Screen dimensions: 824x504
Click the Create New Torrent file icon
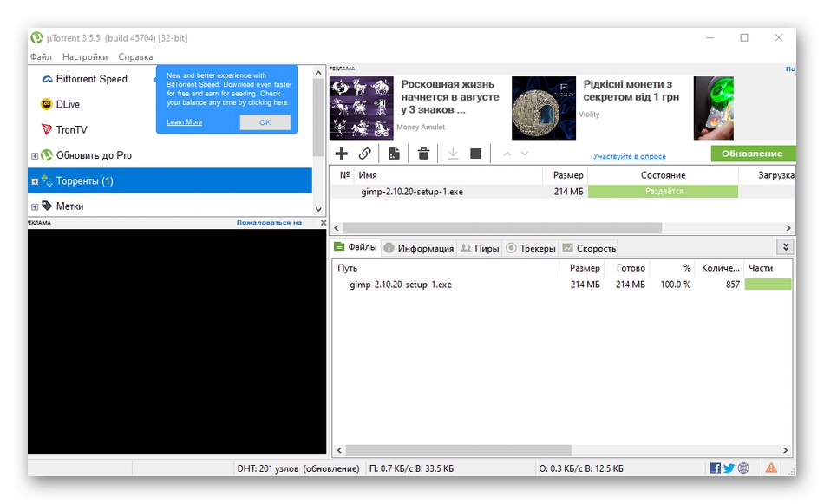[x=394, y=154]
